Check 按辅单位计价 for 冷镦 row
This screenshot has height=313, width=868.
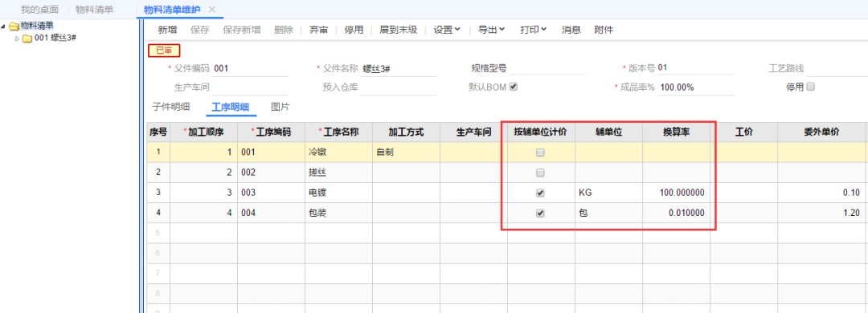click(541, 152)
